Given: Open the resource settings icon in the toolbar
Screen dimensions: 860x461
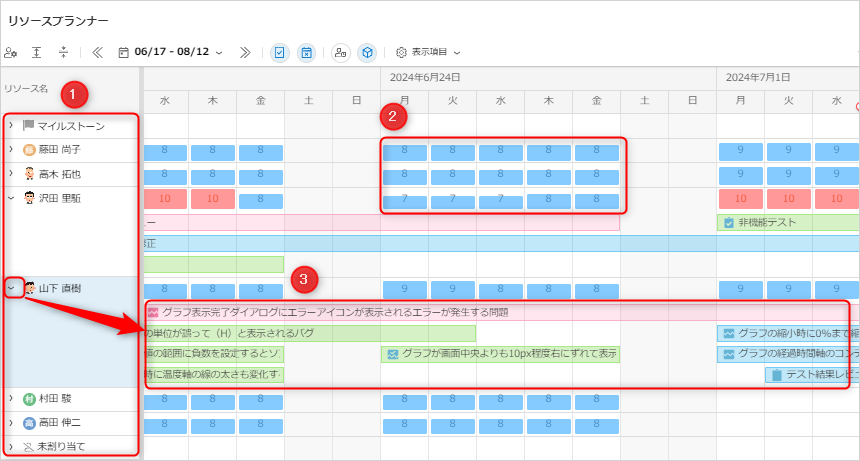Looking at the screenshot, I should 11,52.
